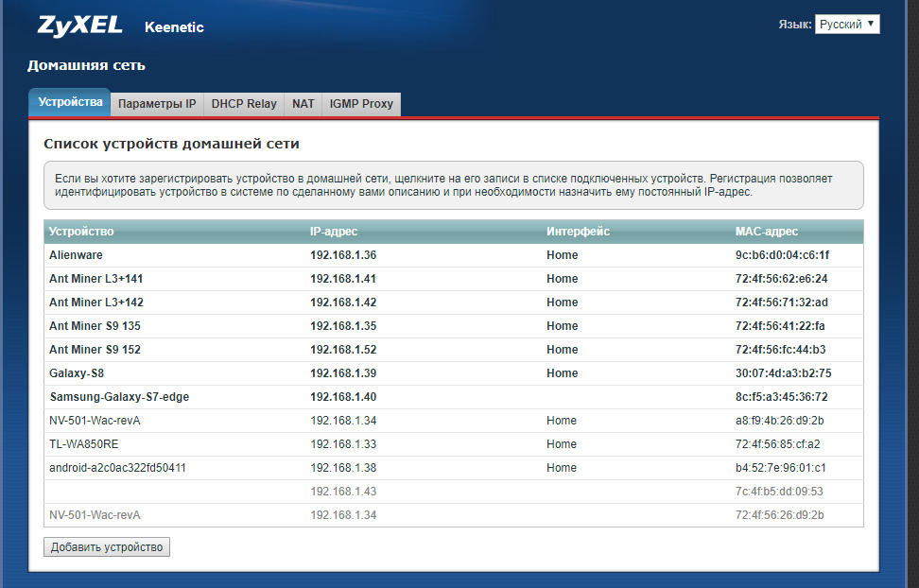Click IP address 192.168.1.43
This screenshot has width=919, height=588.
[343, 492]
